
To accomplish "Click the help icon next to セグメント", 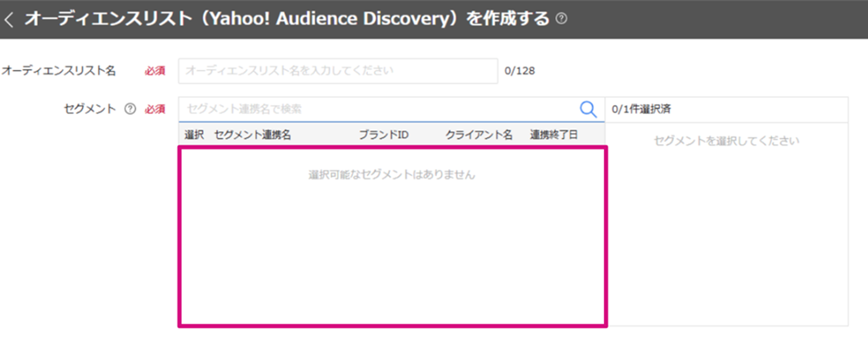I will click(129, 109).
